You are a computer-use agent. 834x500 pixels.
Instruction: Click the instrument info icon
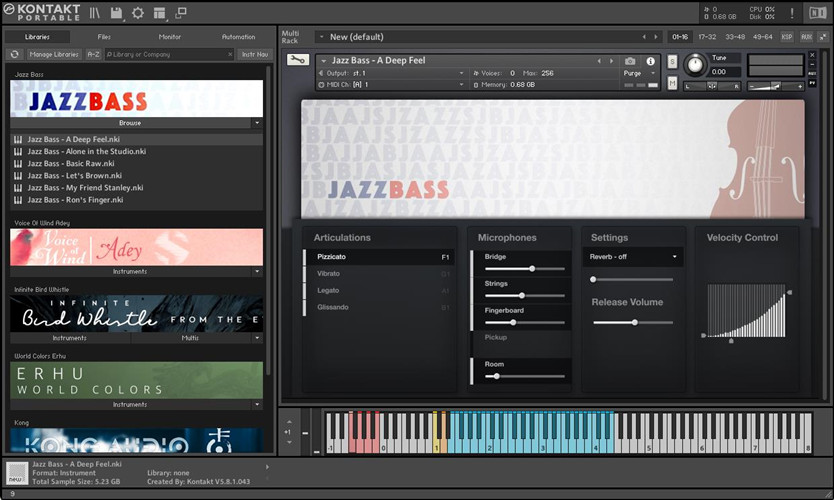[651, 61]
